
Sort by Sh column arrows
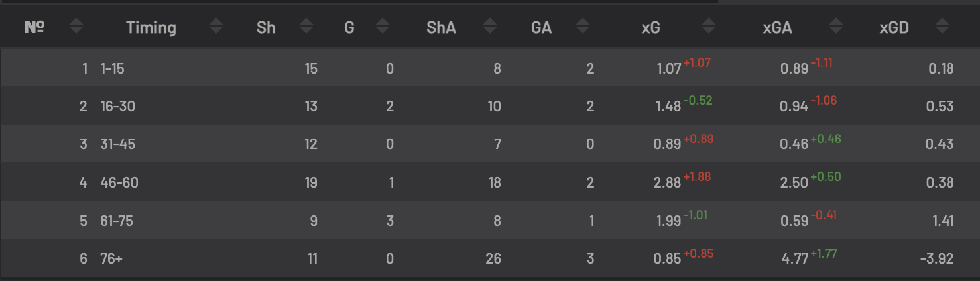(306, 27)
